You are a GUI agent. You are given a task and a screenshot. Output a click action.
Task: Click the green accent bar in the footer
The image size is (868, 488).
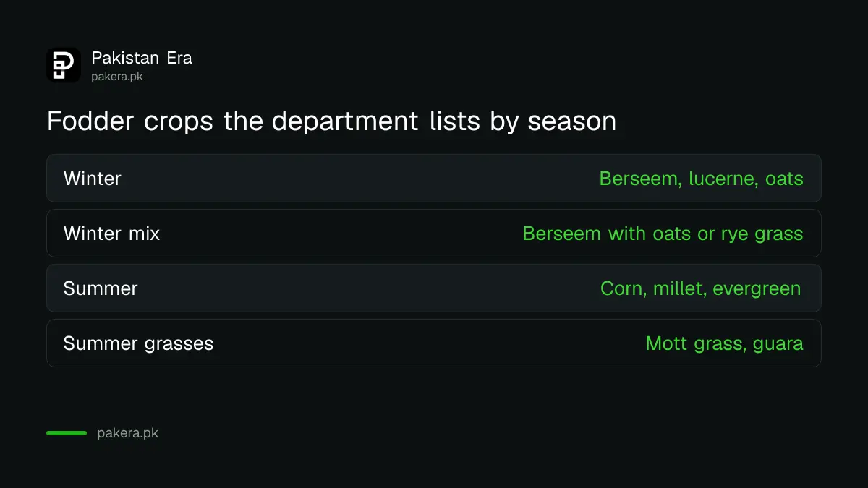click(x=67, y=433)
